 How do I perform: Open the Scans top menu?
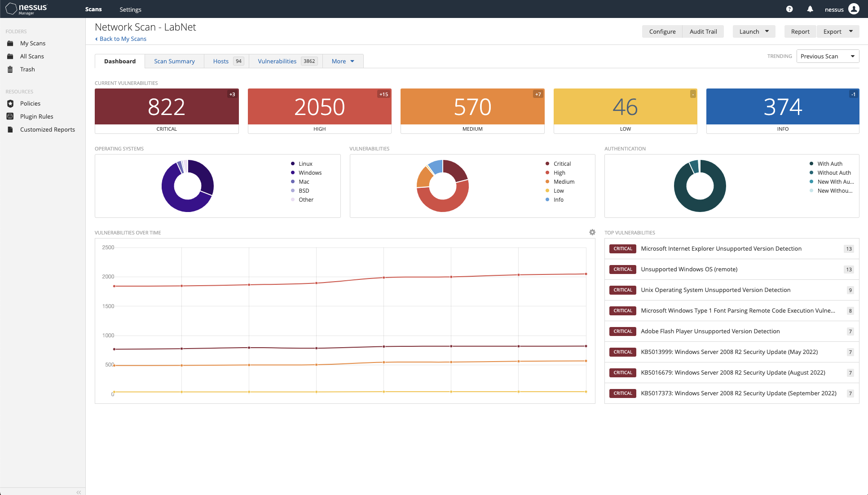[93, 9]
